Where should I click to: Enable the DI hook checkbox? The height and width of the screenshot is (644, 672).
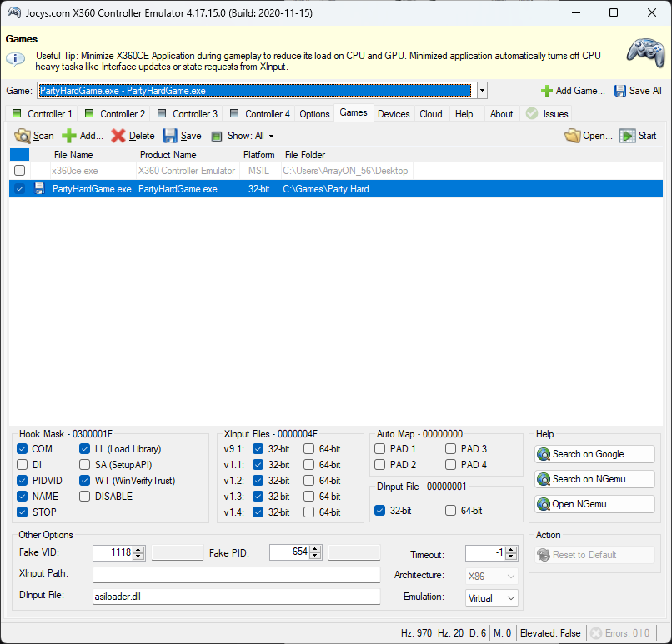[x=23, y=465]
